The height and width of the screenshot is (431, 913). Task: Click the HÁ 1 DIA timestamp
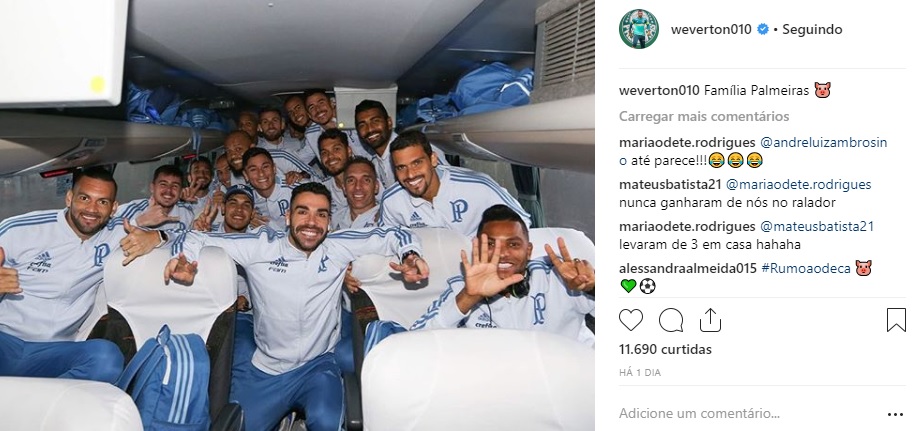coord(640,373)
